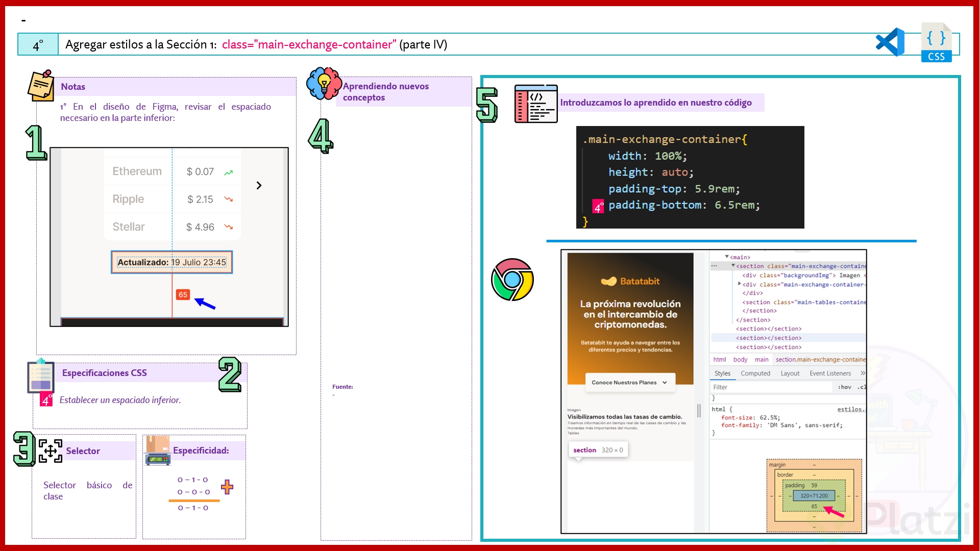Switch to the Computed tab in DevTools
Image resolution: width=980 pixels, height=551 pixels.
(755, 373)
